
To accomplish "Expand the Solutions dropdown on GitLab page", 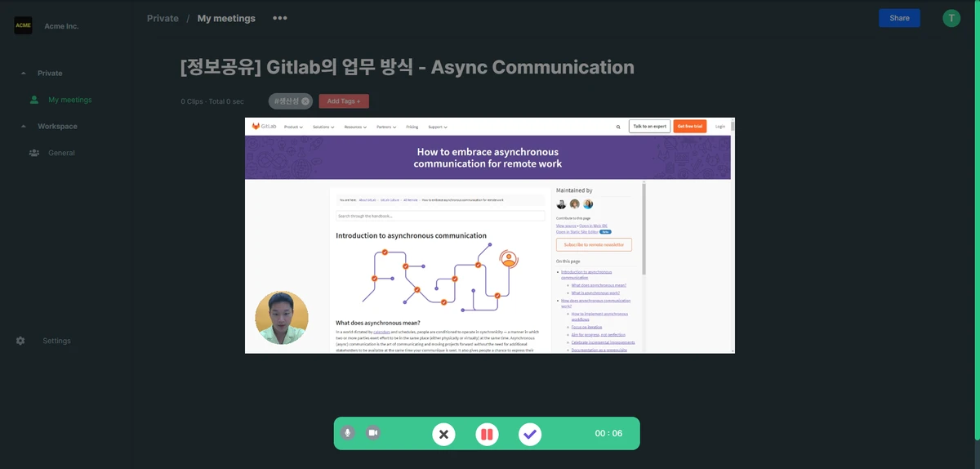I will tap(324, 127).
